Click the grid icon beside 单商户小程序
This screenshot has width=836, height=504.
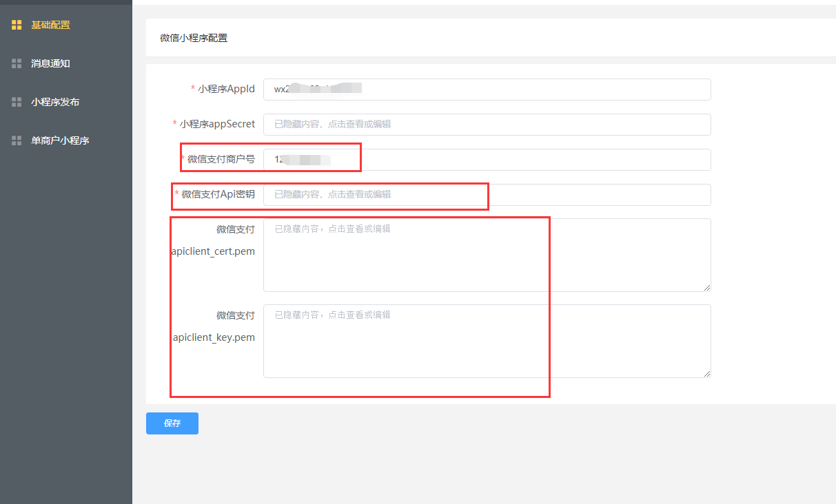(x=17, y=140)
